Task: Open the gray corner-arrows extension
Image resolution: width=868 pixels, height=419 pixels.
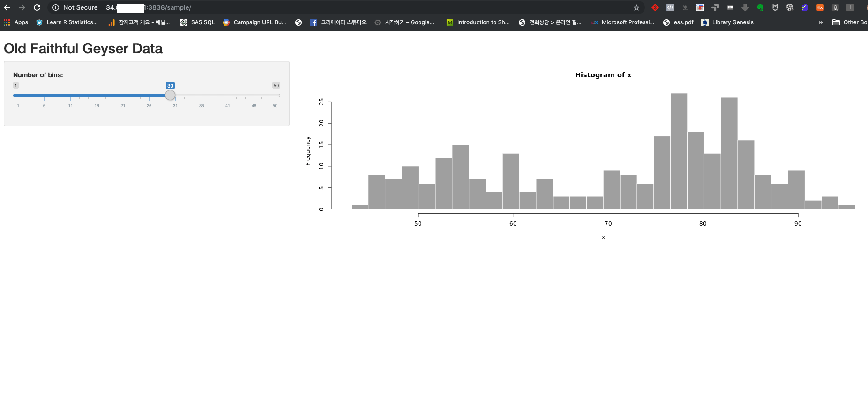Action: click(x=715, y=7)
